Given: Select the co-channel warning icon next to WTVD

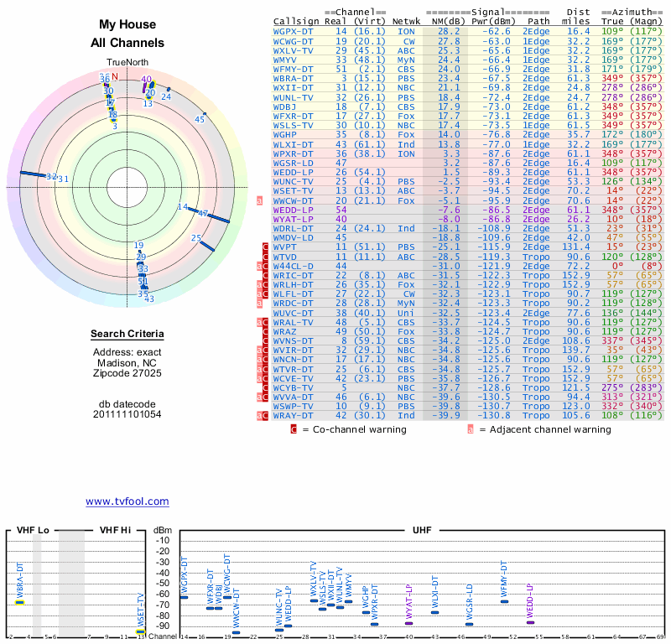Looking at the screenshot, I should (267, 257).
